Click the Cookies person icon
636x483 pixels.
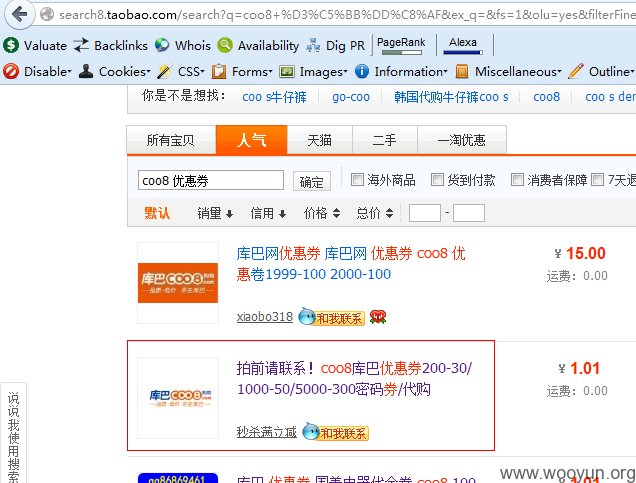pos(86,71)
